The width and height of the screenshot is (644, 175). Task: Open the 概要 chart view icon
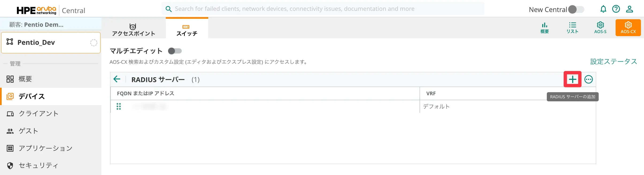tap(544, 27)
